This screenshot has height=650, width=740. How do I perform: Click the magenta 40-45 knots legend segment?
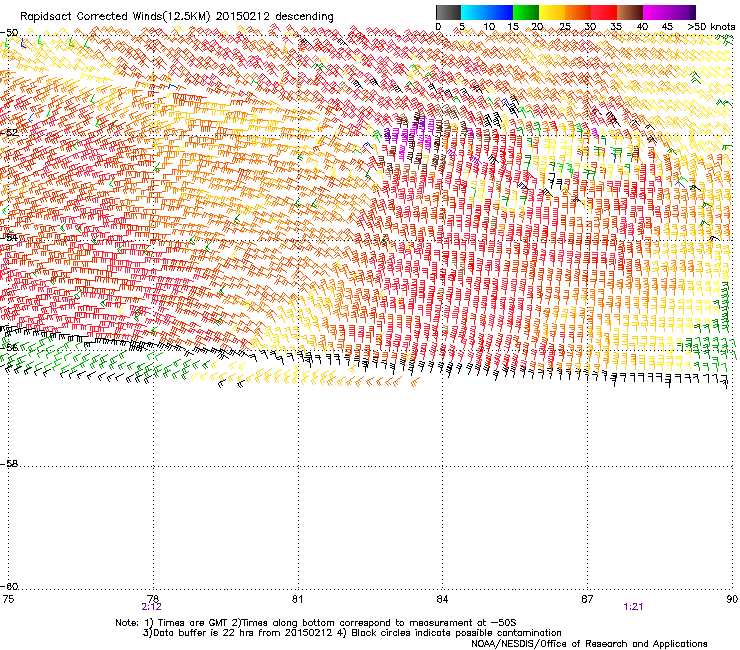(656, 12)
